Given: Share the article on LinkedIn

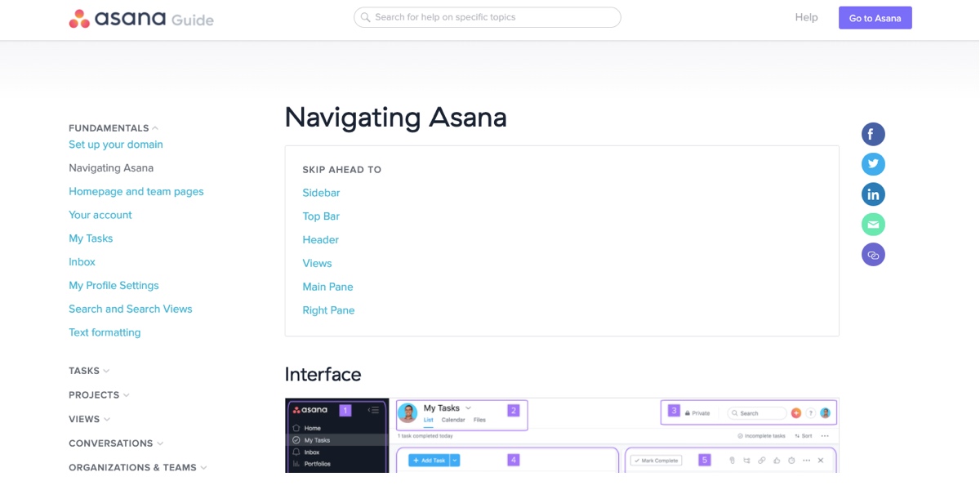Looking at the screenshot, I should tap(873, 194).
